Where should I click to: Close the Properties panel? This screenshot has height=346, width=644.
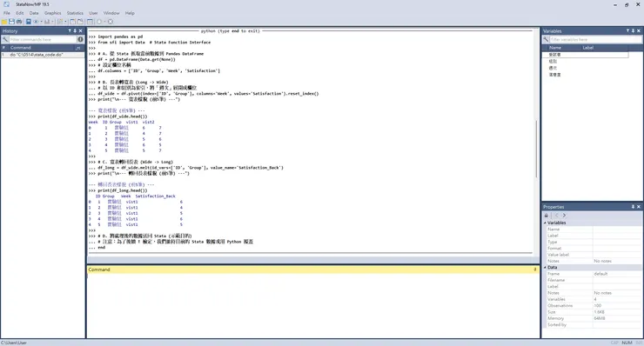pyautogui.click(x=639, y=207)
